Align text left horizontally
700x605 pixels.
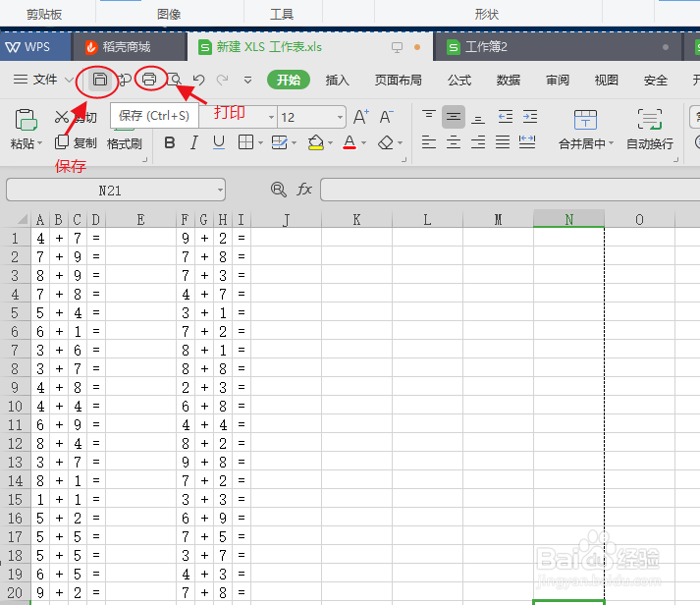429,142
